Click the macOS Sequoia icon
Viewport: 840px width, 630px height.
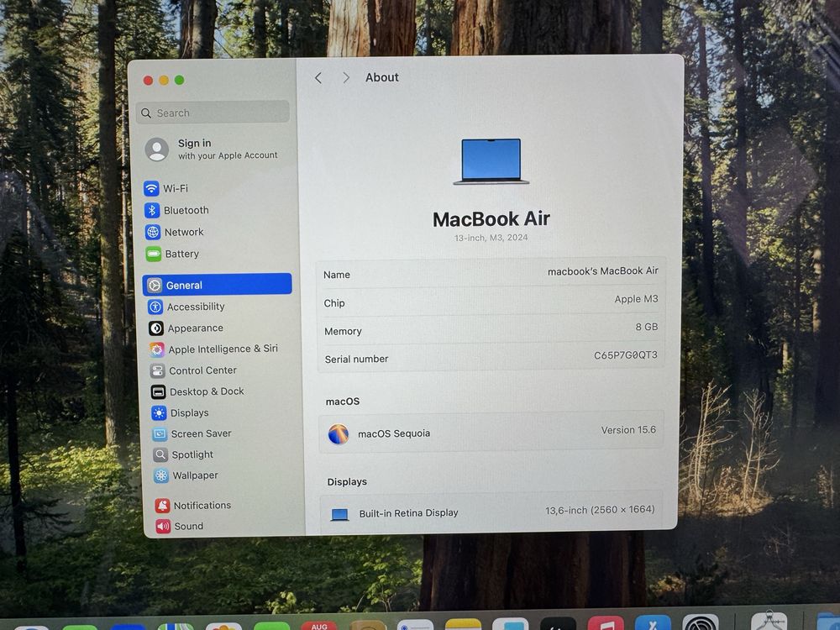(339, 434)
